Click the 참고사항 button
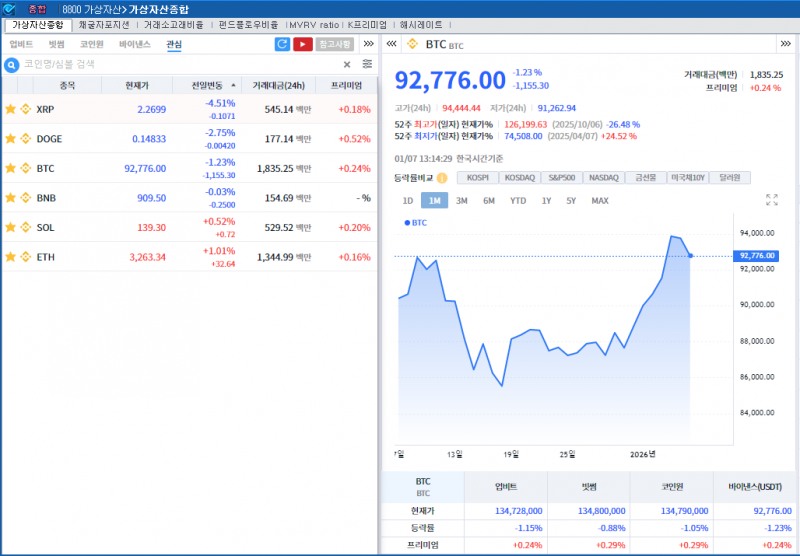800x556 pixels. (x=335, y=44)
